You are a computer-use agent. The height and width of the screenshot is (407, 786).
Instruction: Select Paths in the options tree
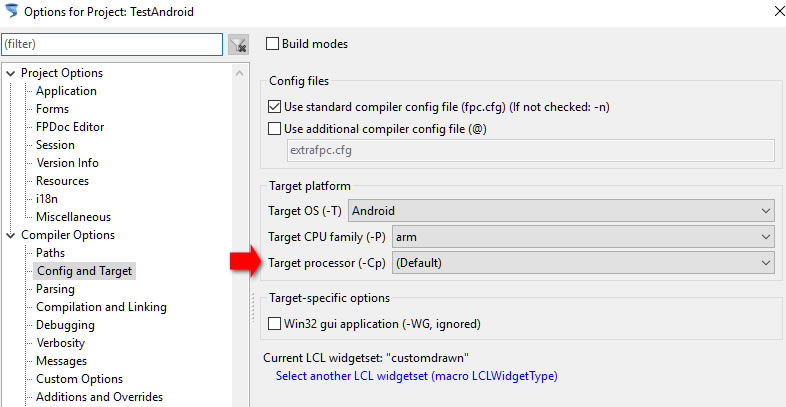coord(50,253)
